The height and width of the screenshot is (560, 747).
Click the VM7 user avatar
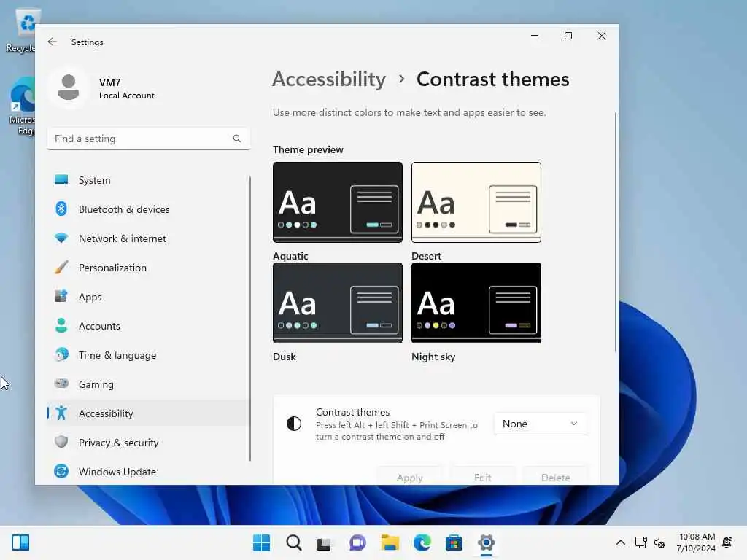[69, 87]
